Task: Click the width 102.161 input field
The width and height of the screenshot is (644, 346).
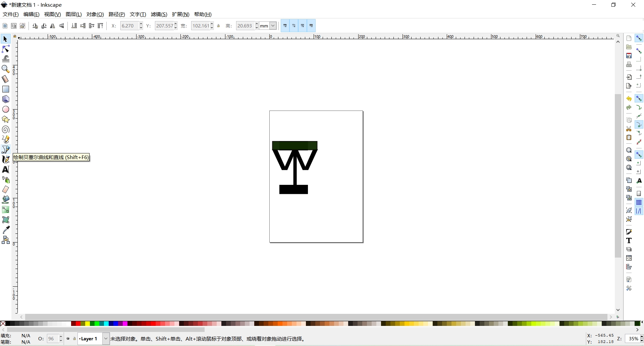Action: click(201, 26)
